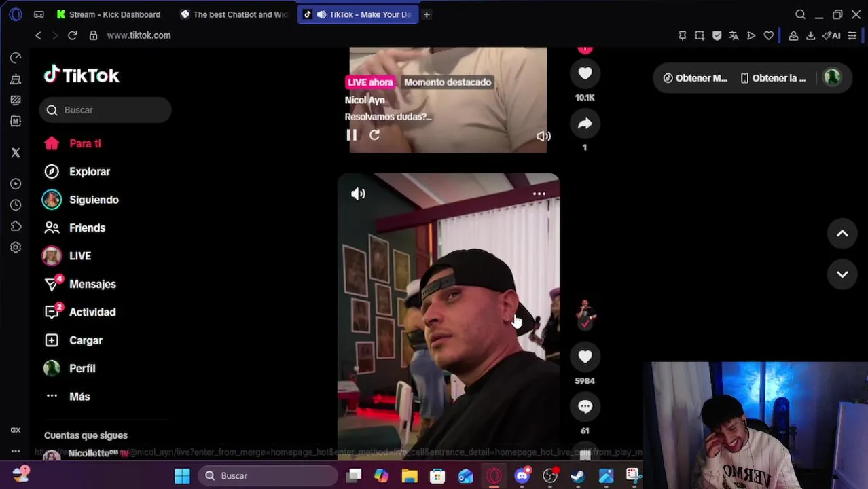Click the Obtener M... button
This screenshot has width=868, height=489.
695,78
